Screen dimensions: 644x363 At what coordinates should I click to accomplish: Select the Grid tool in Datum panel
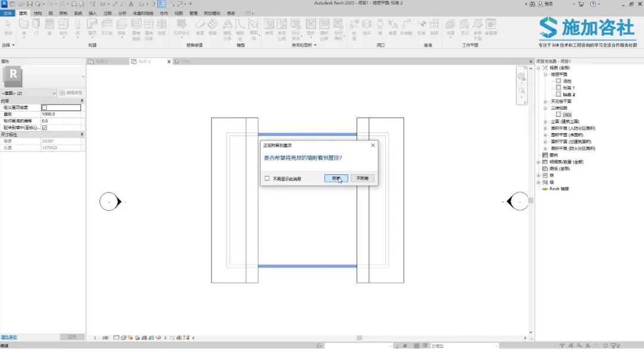click(435, 25)
